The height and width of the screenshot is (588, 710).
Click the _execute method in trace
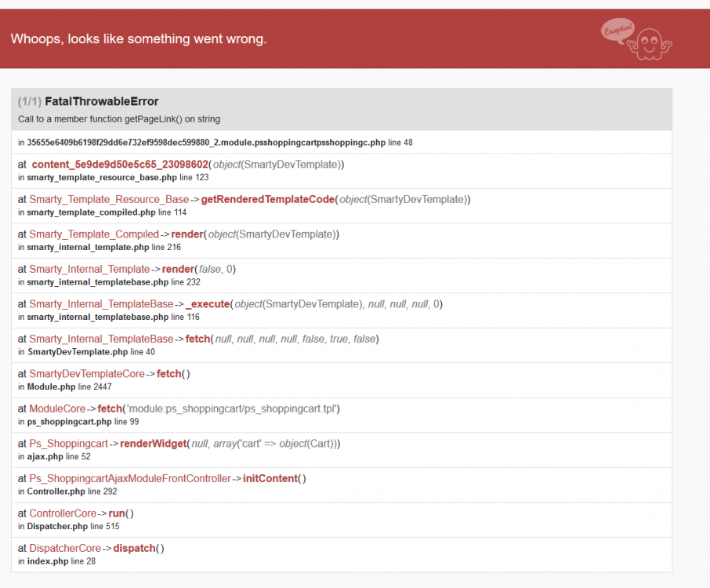208,304
